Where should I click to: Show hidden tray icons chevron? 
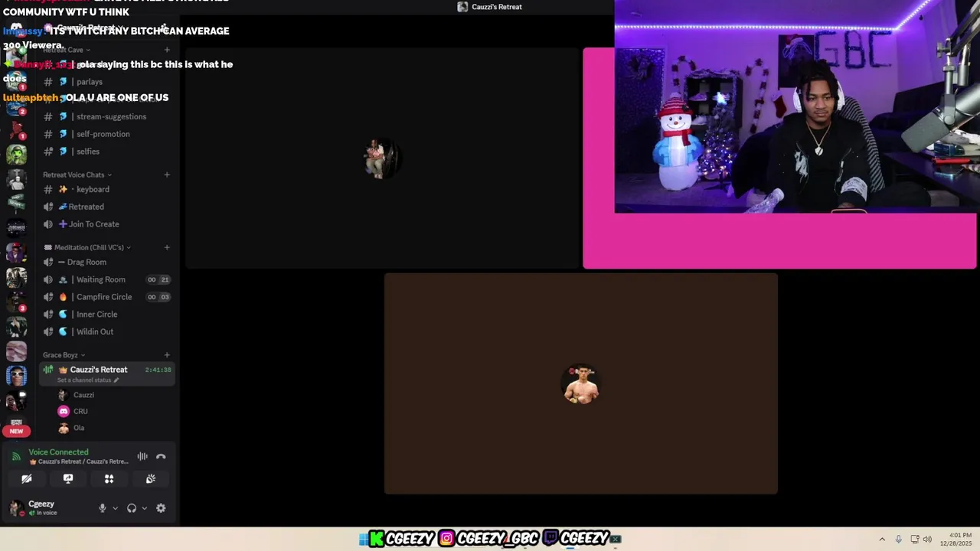click(x=882, y=539)
